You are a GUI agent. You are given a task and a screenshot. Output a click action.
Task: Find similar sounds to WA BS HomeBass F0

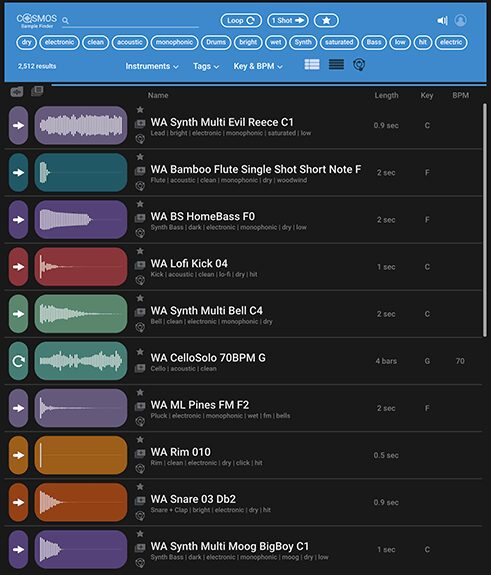click(x=140, y=233)
